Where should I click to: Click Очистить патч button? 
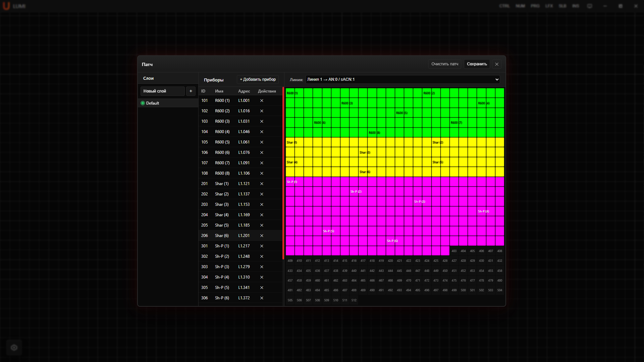point(445,64)
